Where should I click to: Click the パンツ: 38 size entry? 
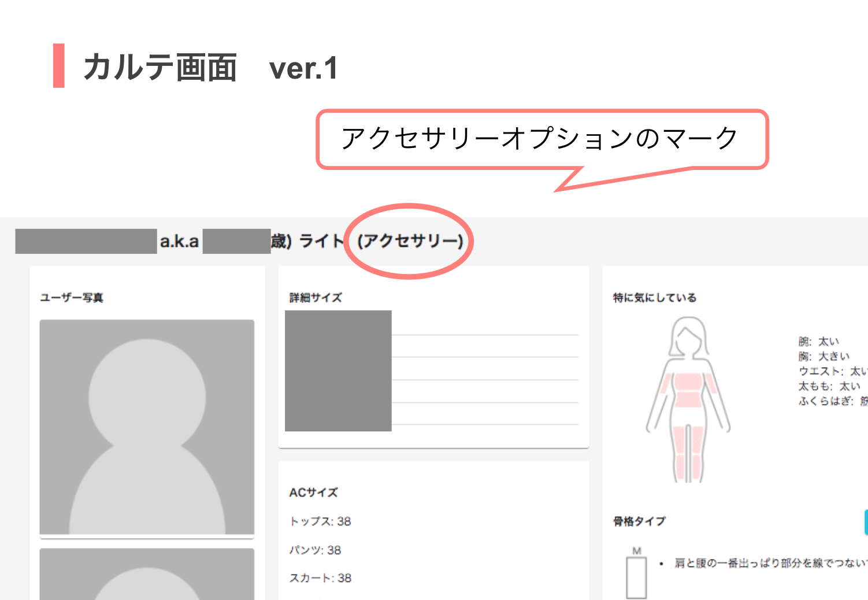[316, 550]
